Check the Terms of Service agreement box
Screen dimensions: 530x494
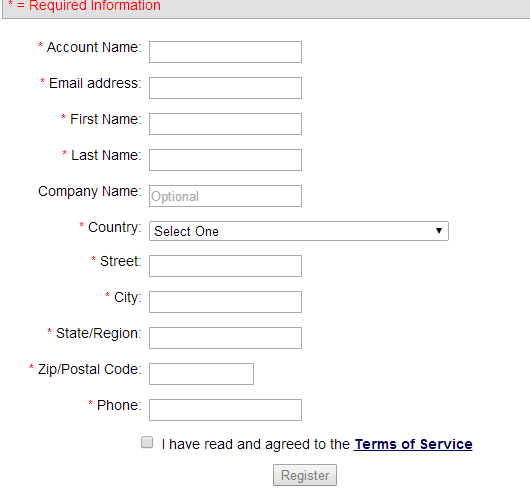tap(147, 442)
